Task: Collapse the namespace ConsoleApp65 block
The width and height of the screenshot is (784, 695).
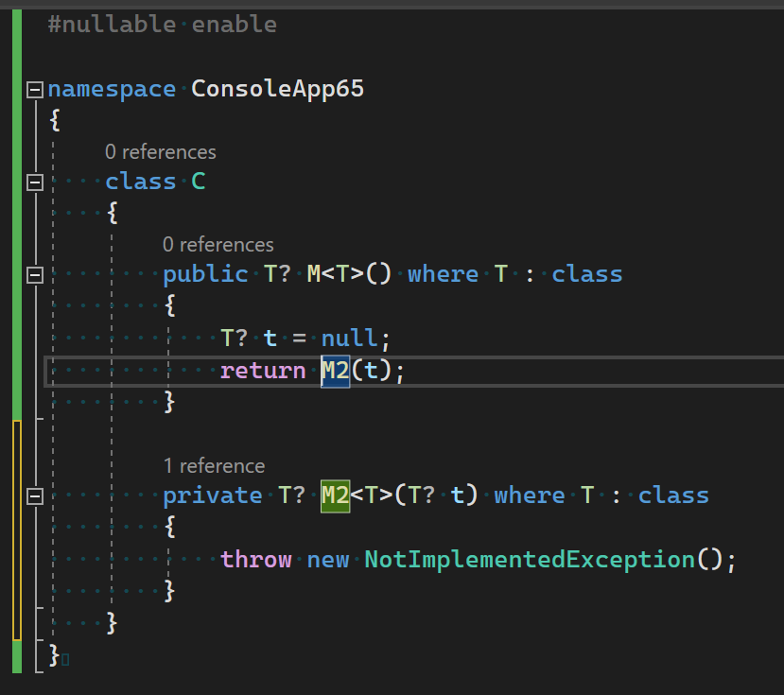Action: coord(34,90)
